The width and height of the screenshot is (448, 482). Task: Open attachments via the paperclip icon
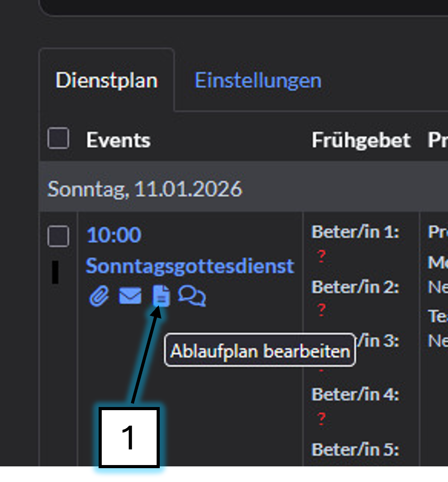coord(99,296)
